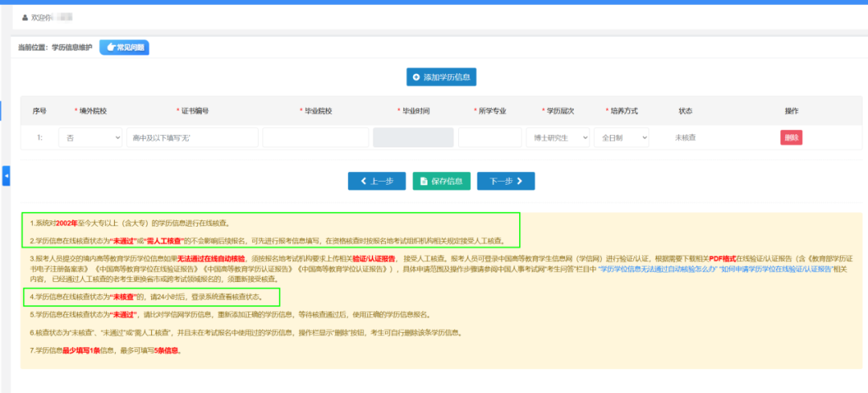Click the 毕业院校 column header
The height and width of the screenshot is (393, 868).
316,111
